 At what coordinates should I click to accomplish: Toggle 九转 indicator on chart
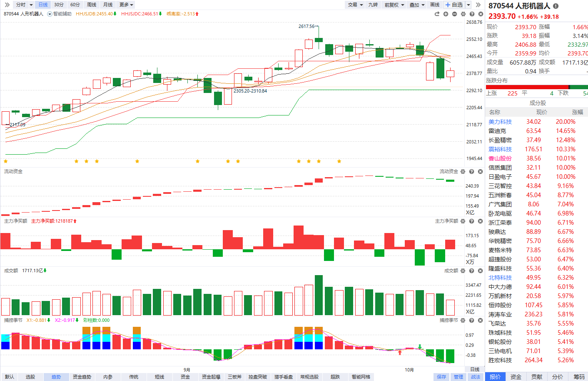[x=373, y=5]
